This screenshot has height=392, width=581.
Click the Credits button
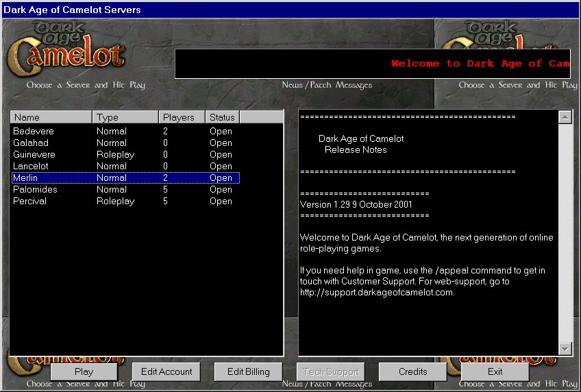[x=412, y=371]
